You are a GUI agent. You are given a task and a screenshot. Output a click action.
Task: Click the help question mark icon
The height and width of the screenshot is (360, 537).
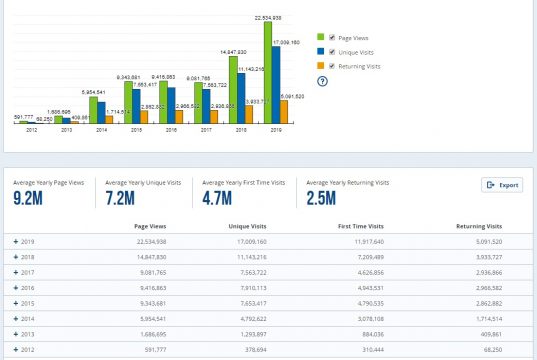pyautogui.click(x=322, y=81)
